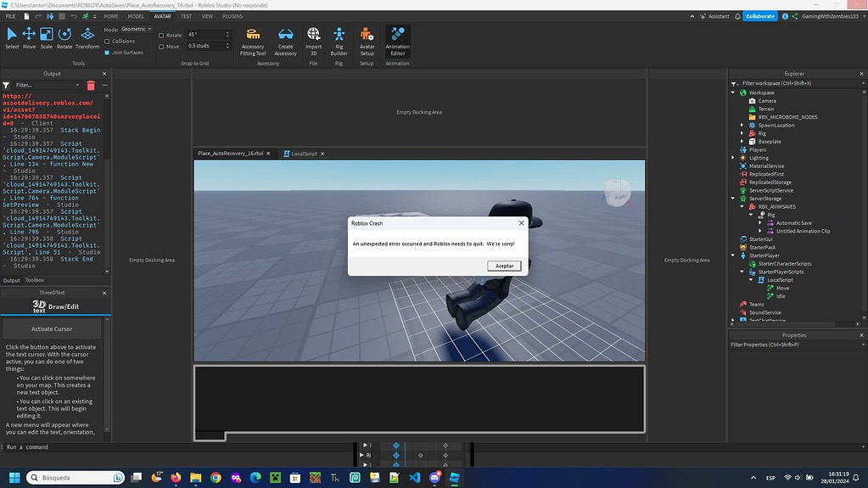868x488 pixels.
Task: Close the Roblox Crash dialog with X
Action: coord(521,222)
